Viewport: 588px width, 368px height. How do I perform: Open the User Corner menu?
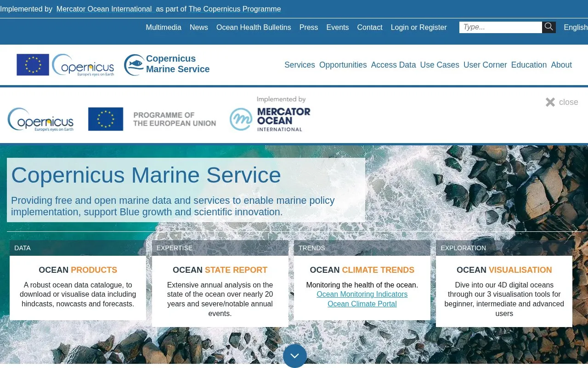tap(485, 65)
